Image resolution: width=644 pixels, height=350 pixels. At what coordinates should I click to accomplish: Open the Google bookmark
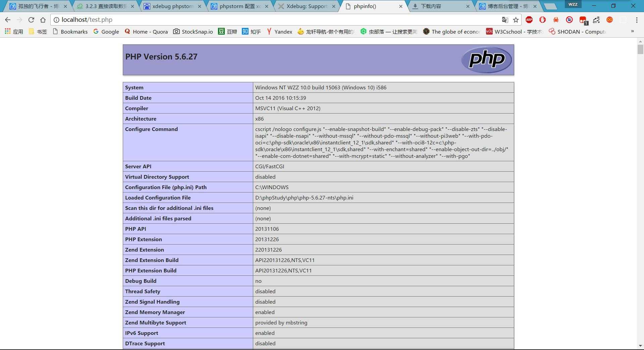point(106,32)
